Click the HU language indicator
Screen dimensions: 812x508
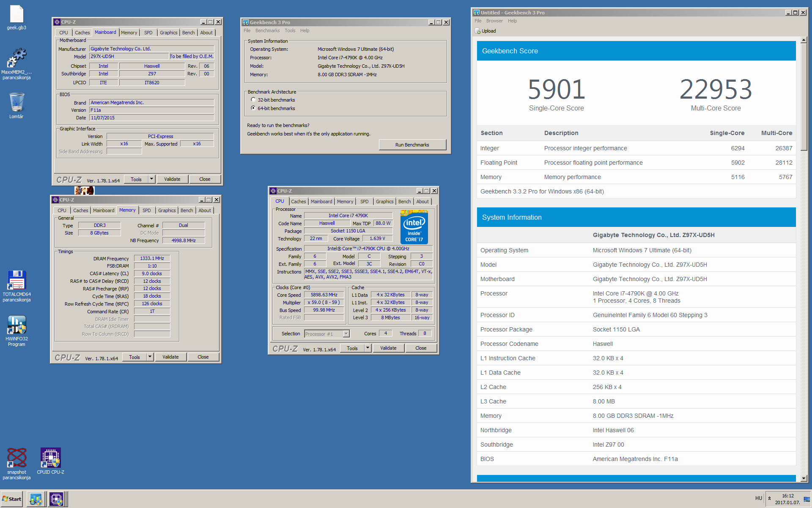tap(758, 498)
